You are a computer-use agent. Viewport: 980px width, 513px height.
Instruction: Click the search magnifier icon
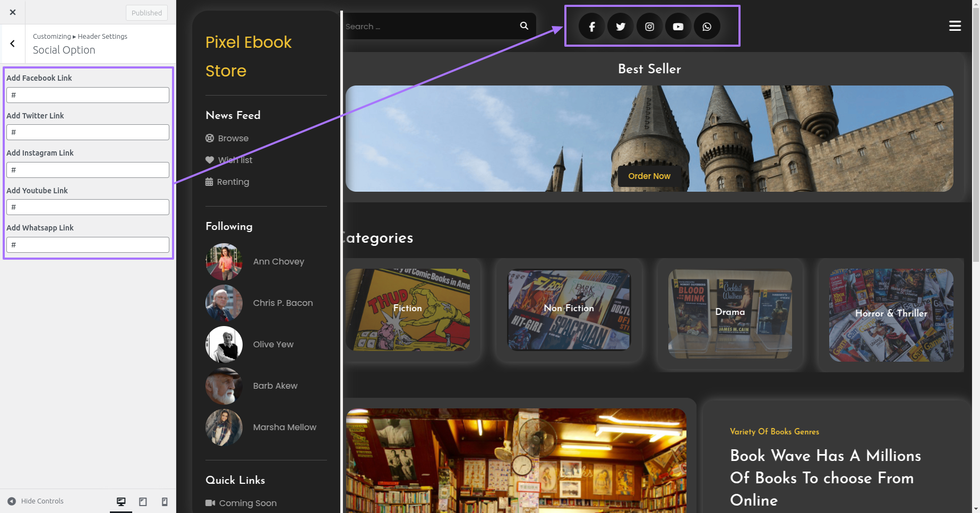(524, 26)
